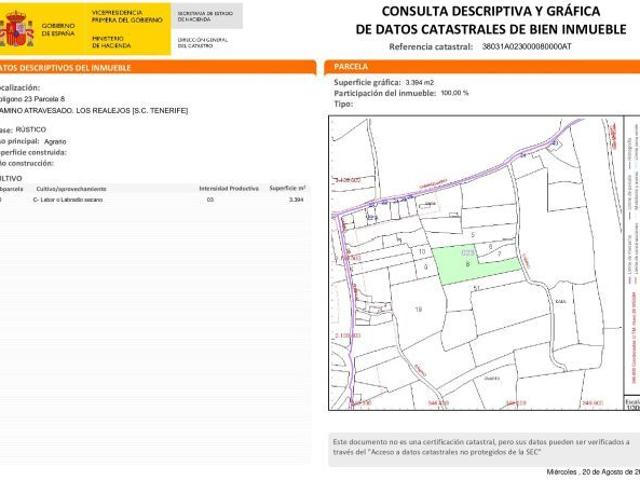
Task: Click parcel 5 on the cadastral map
Action: [x=473, y=235]
